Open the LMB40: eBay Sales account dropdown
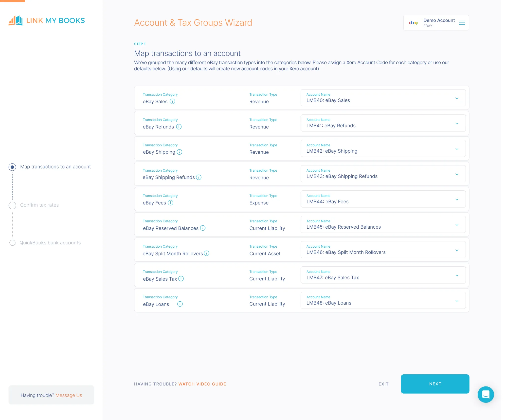The height and width of the screenshot is (420, 505). click(x=383, y=98)
